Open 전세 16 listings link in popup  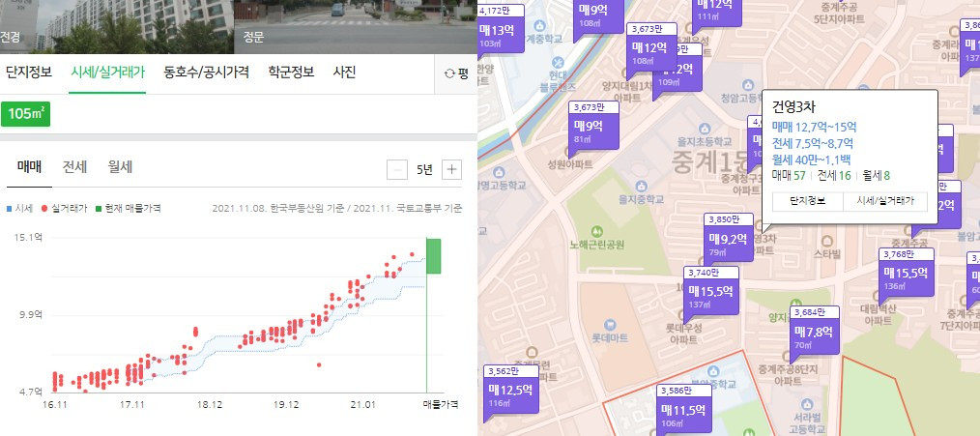point(834,176)
